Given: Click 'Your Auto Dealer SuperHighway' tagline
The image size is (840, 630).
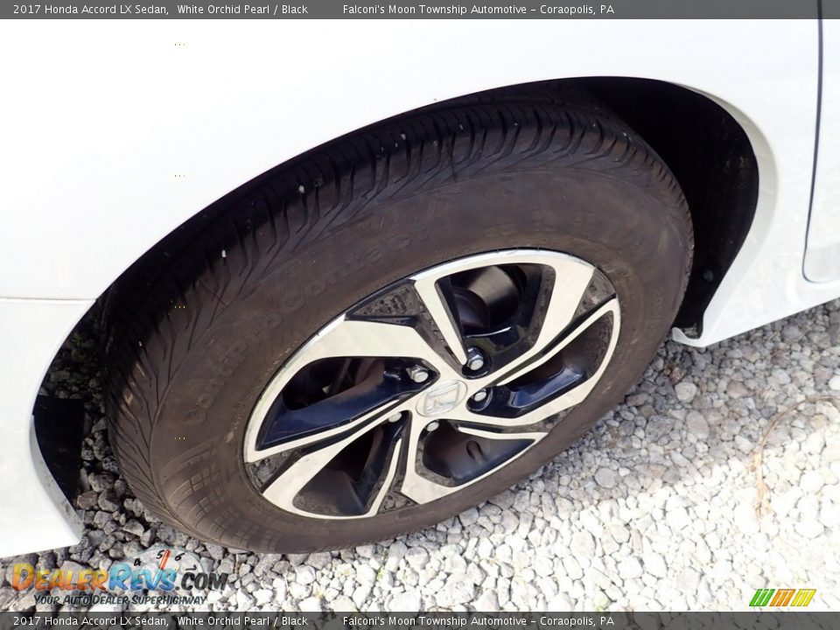Looking at the screenshot, I should tap(120, 599).
